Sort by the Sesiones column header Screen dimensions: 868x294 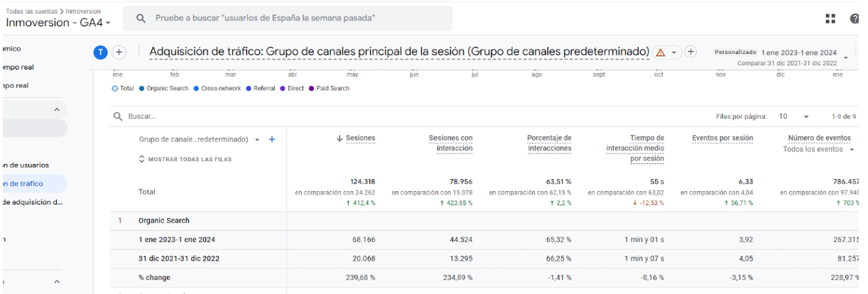[x=360, y=138]
